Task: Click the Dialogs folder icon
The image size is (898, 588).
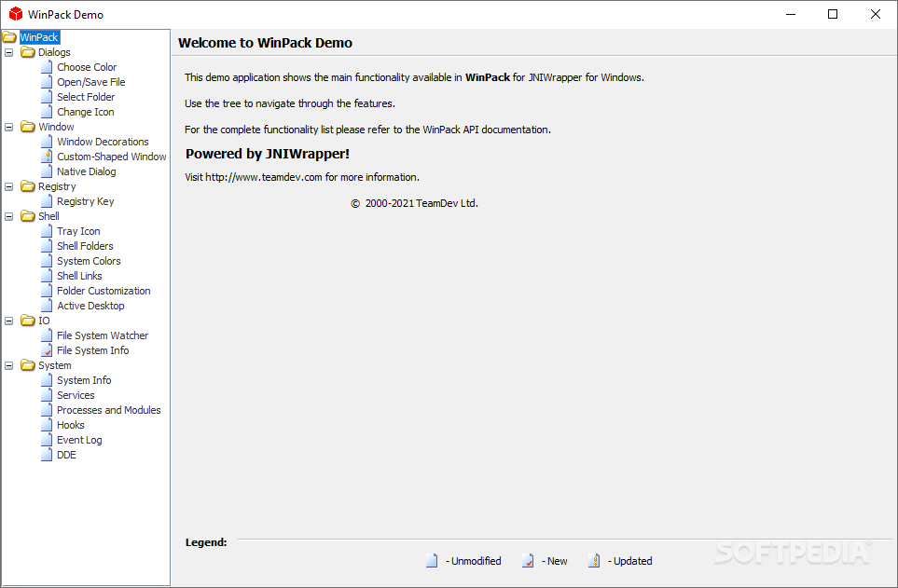Action: tap(27, 52)
